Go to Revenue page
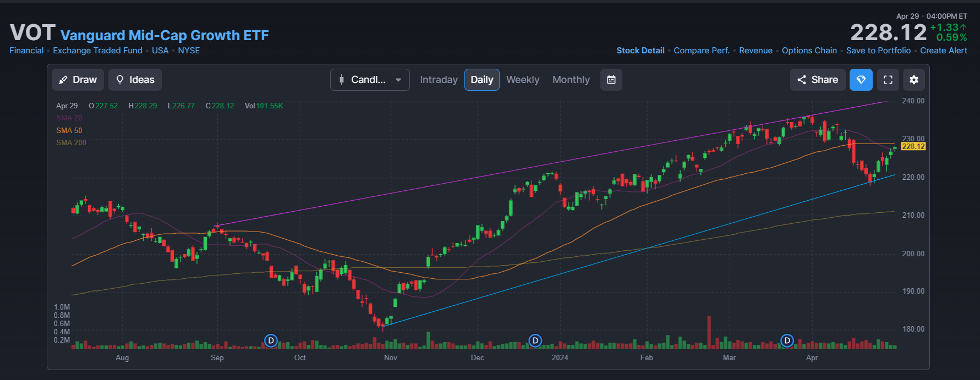 [x=755, y=51]
